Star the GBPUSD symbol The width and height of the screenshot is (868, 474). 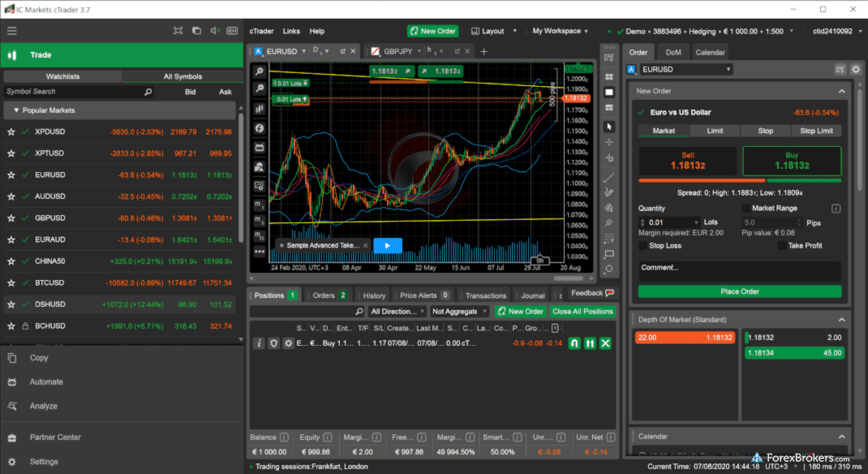[11, 219]
